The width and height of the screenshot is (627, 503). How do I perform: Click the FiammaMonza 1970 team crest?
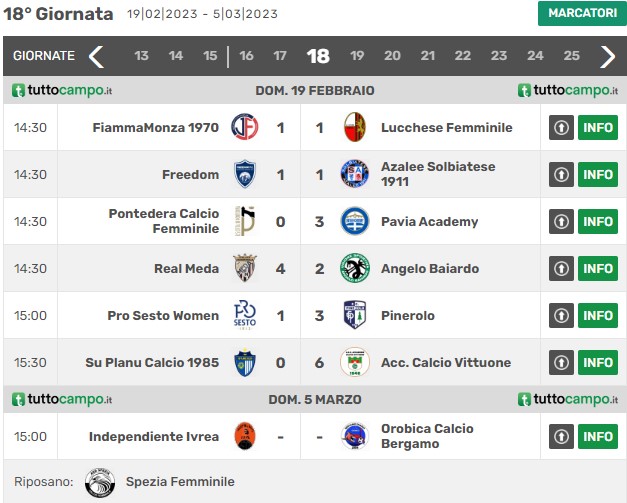[245, 127]
